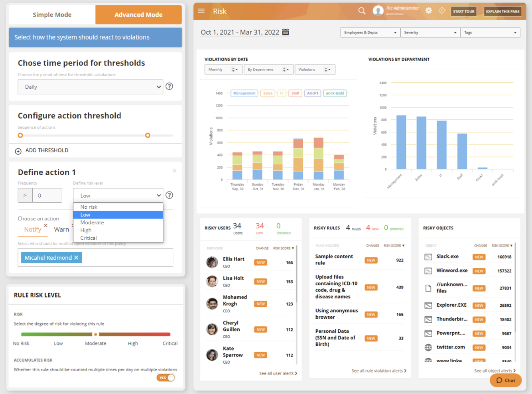Click help icon beside risk level dropdown
Image resolution: width=532 pixels, height=394 pixels.
click(169, 195)
